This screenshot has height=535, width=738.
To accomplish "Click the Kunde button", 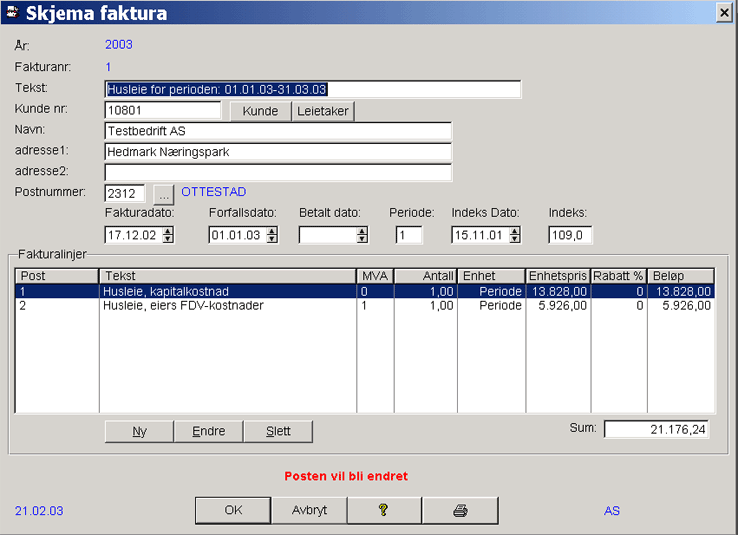I will pos(260,111).
